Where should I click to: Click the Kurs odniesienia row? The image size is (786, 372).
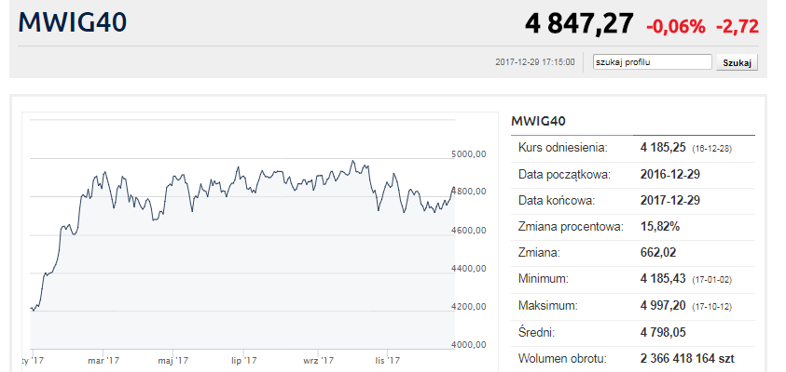pos(633,148)
